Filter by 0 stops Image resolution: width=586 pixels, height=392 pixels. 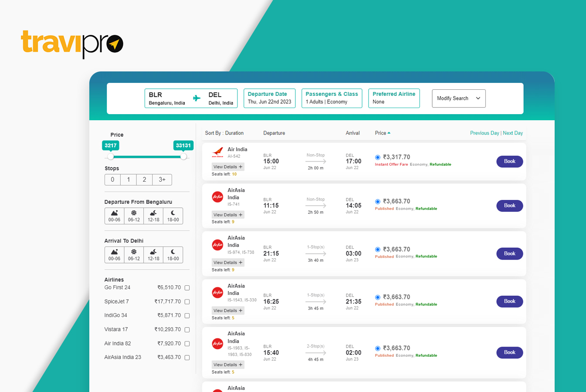pos(112,179)
